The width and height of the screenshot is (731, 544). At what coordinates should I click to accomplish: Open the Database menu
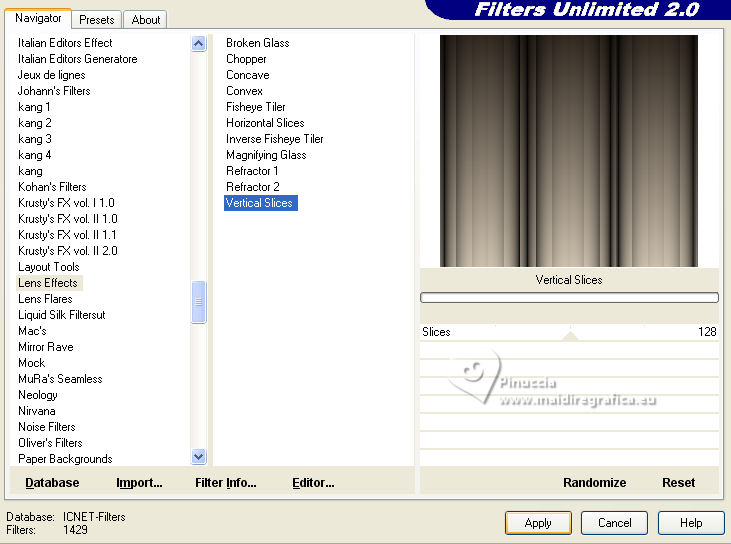coord(52,482)
